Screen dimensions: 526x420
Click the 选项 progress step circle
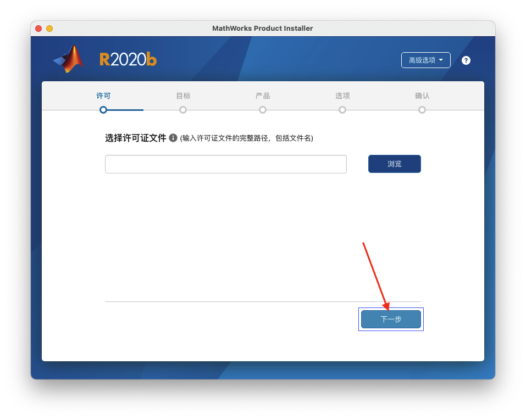[x=342, y=110]
